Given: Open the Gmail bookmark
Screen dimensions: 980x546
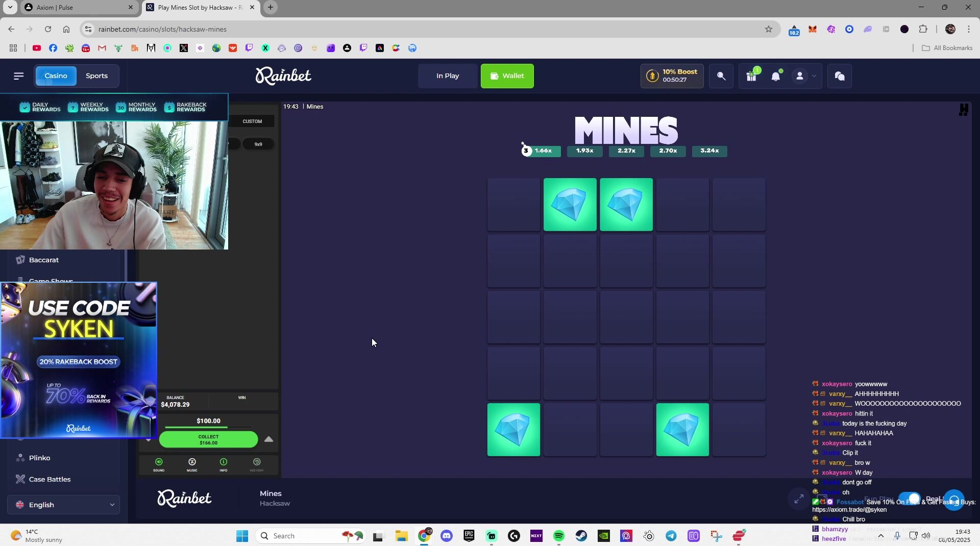Looking at the screenshot, I should click(x=102, y=48).
